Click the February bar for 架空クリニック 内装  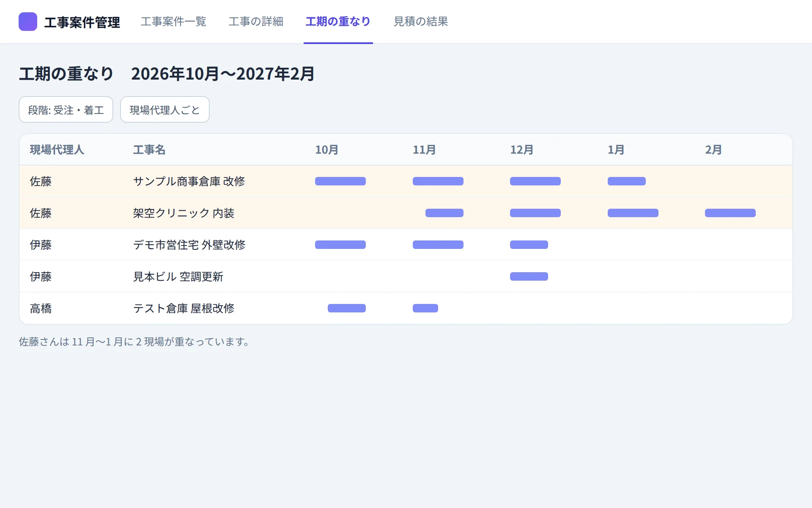[x=730, y=213]
